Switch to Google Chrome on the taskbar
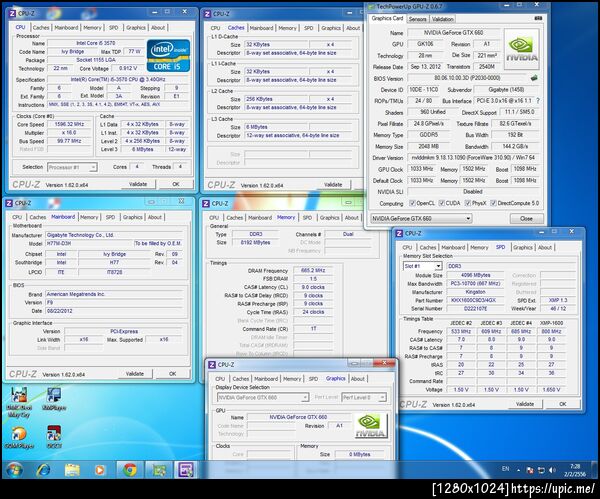Image resolution: width=600 pixels, height=499 pixels. (129, 470)
